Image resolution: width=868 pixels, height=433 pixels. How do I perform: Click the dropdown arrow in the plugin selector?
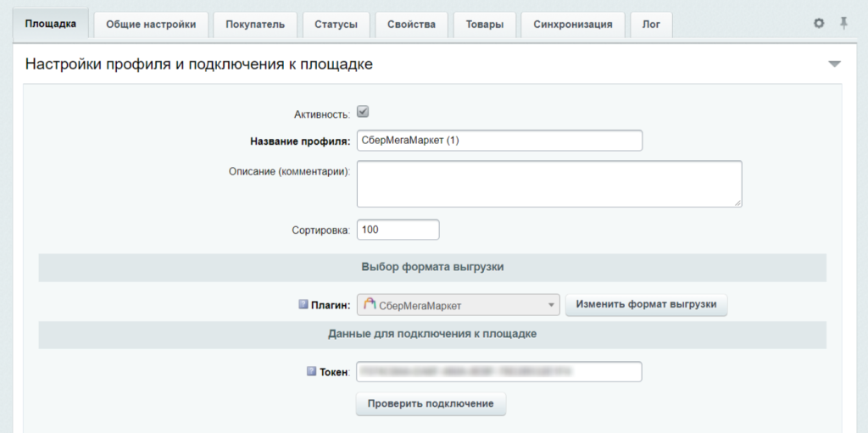(x=550, y=305)
